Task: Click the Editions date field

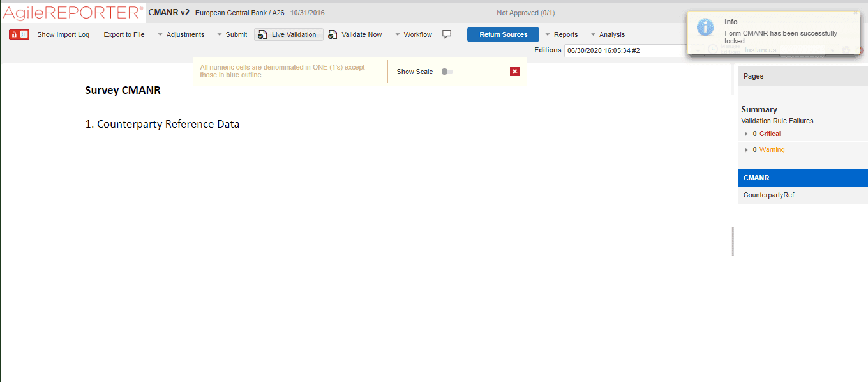Action: coord(625,50)
